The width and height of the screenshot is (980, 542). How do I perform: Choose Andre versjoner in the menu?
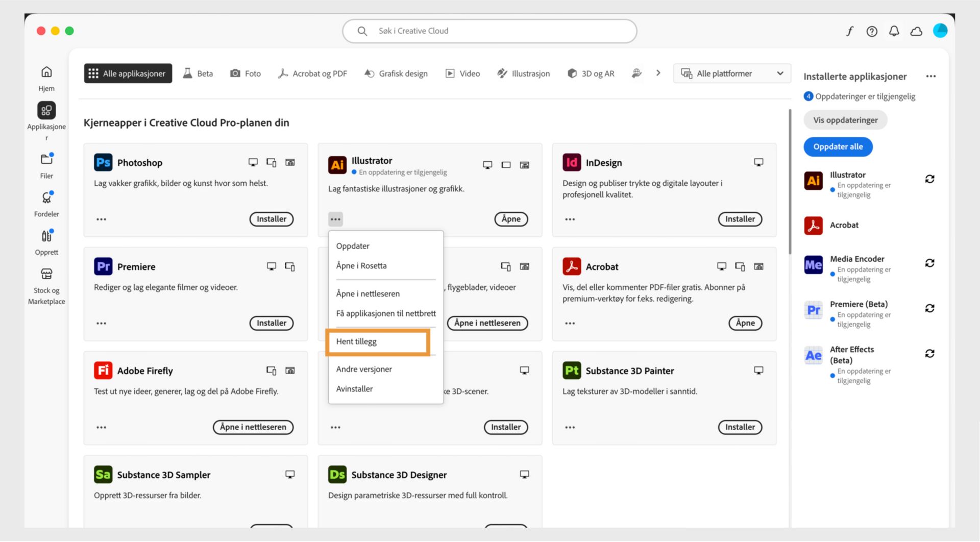(x=385, y=369)
